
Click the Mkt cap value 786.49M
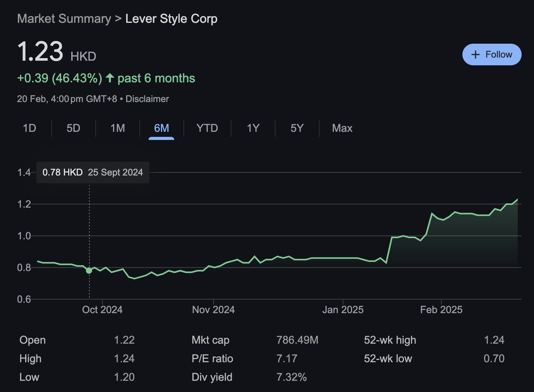pos(297,340)
